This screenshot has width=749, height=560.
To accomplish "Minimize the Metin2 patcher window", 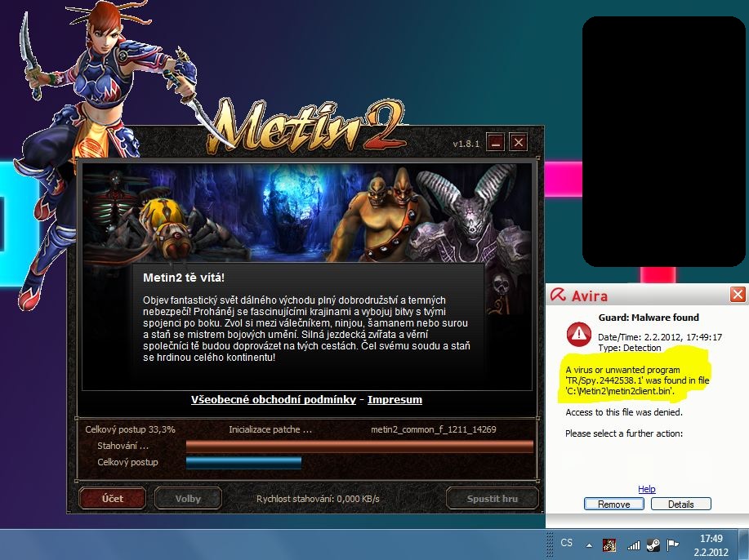I will pyautogui.click(x=495, y=142).
